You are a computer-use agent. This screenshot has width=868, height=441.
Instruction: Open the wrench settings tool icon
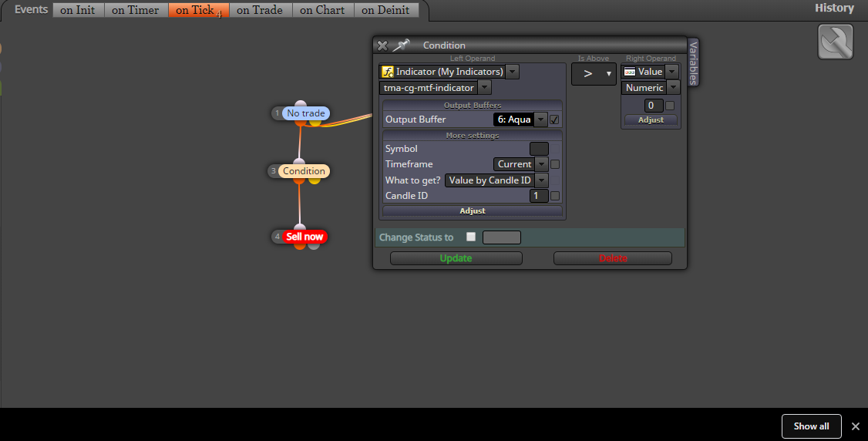click(836, 42)
